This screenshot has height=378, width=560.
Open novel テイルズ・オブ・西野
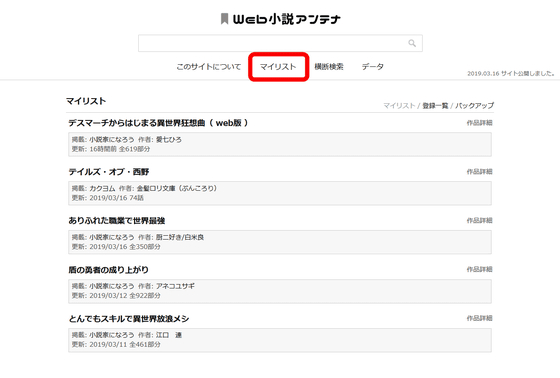[x=109, y=172]
